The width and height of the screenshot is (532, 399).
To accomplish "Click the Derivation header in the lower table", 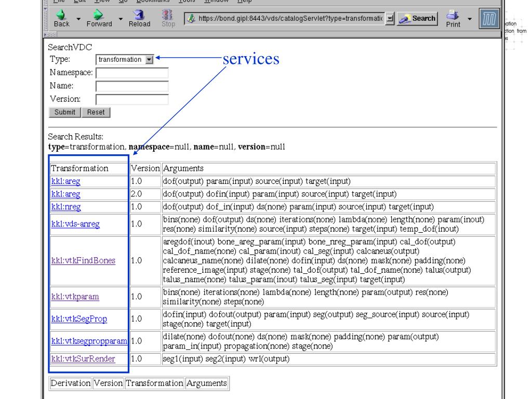I will (71, 383).
